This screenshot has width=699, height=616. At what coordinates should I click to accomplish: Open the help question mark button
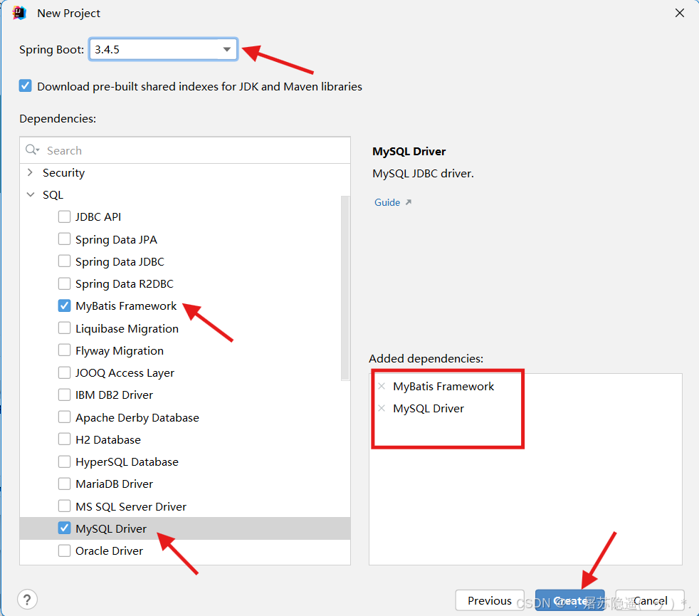(27, 600)
